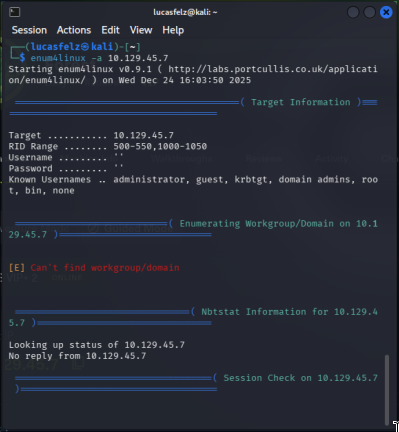The height and width of the screenshot is (432, 399).
Task: Click the Target Information section header
Action: coord(301,102)
